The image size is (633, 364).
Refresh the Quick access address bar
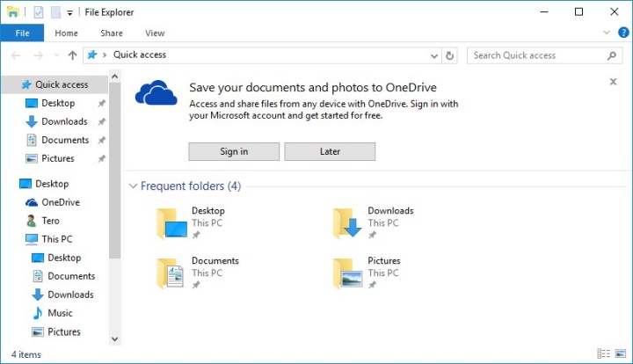(x=450, y=55)
